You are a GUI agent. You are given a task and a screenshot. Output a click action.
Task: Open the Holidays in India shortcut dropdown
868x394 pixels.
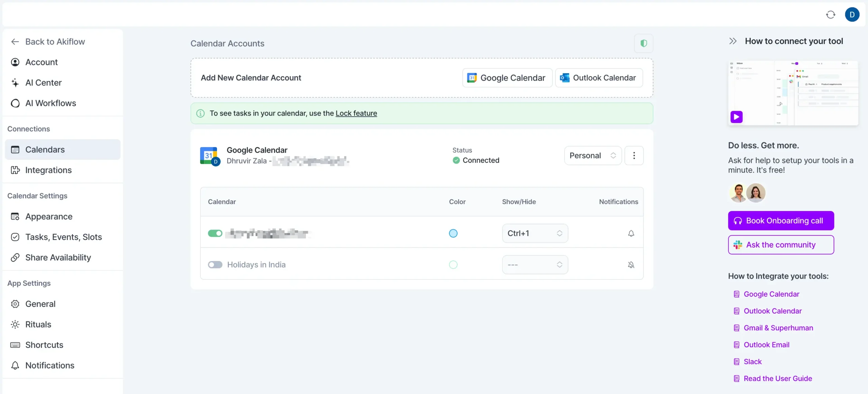pos(535,265)
